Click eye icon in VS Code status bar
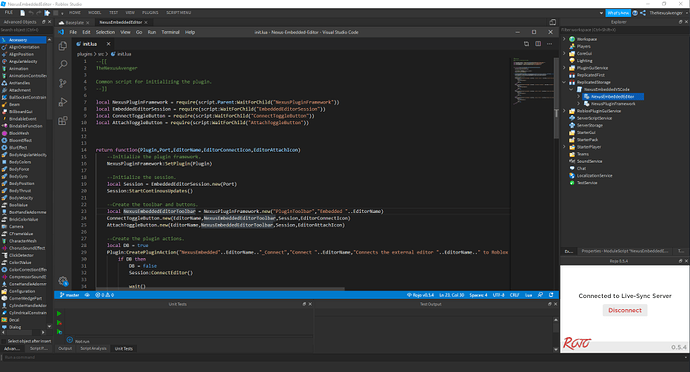 [x=87, y=295]
